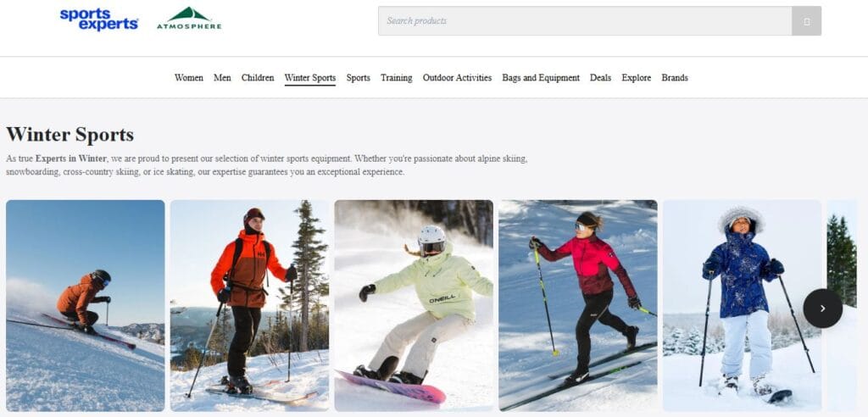Open the Brands page
Image resolution: width=868 pixels, height=417 pixels.
click(x=675, y=78)
